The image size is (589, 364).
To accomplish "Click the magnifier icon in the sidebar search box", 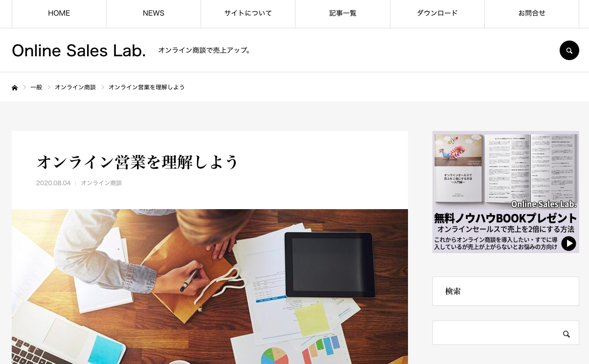I will [x=566, y=334].
